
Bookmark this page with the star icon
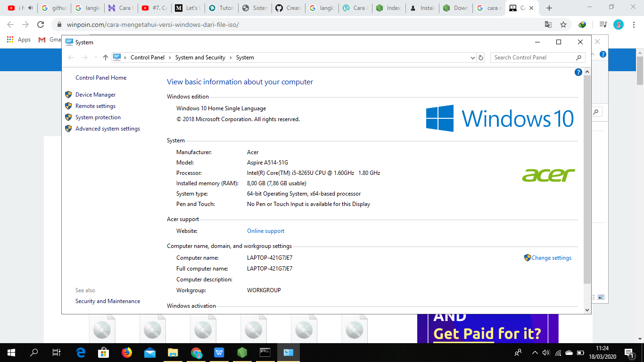pos(563,25)
